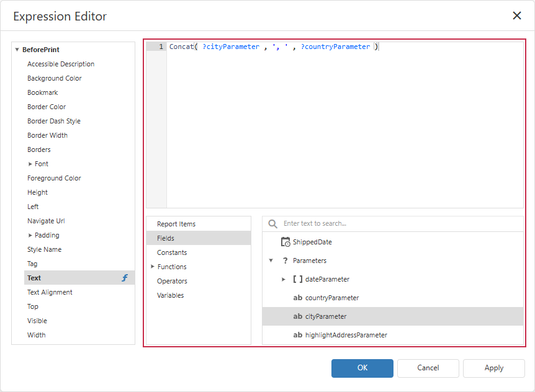
Task: Select the Variables category
Action: point(199,295)
